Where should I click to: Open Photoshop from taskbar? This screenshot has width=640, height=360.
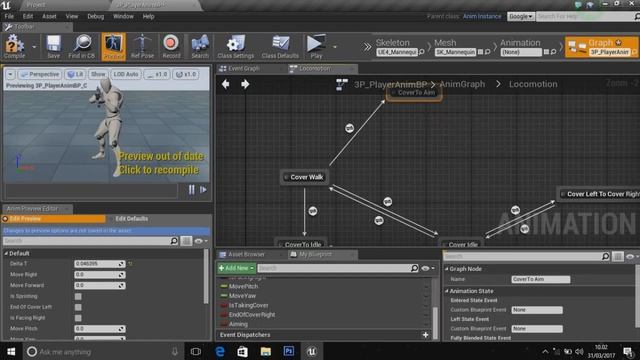pyautogui.click(x=289, y=351)
